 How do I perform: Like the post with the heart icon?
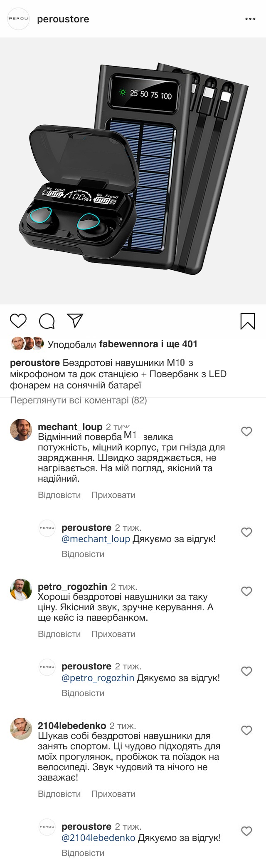click(x=18, y=321)
